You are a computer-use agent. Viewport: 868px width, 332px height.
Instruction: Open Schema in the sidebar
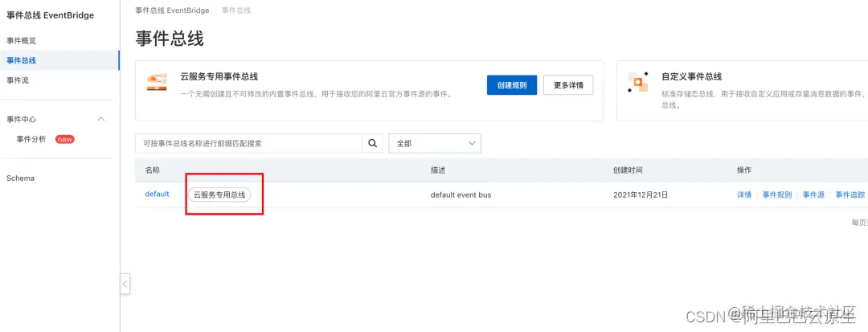coord(20,178)
